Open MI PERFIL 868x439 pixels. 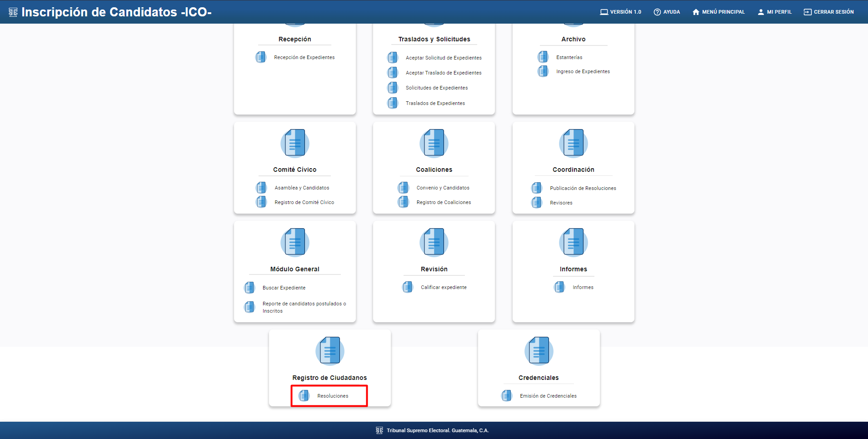tap(774, 12)
